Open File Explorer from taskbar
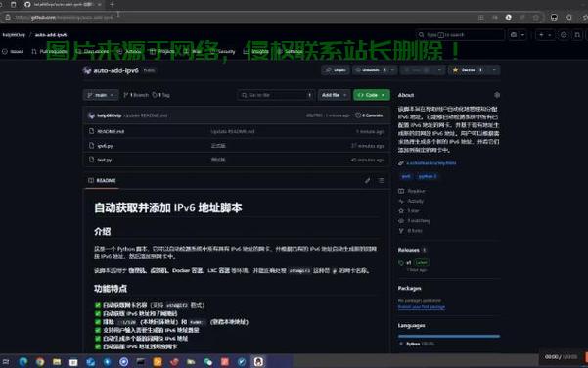588x368 pixels. (x=57, y=361)
